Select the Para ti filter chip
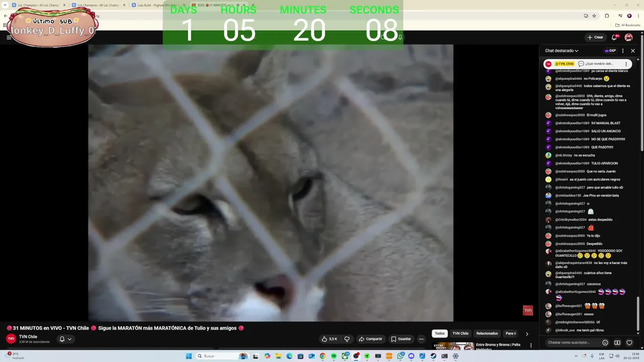The height and width of the screenshot is (362, 644). point(511,333)
